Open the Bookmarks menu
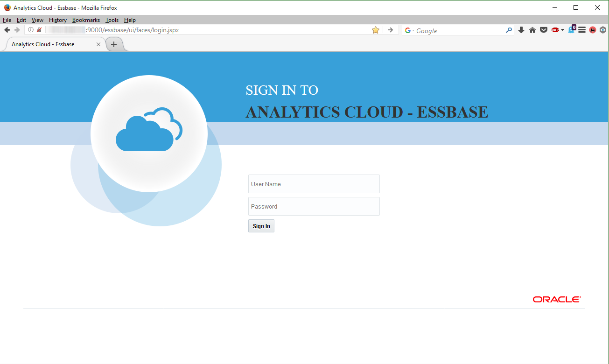The height and width of the screenshot is (364, 609). (86, 20)
